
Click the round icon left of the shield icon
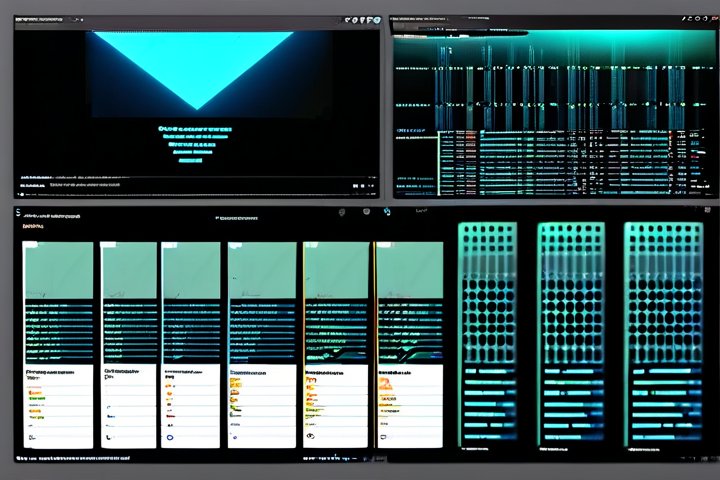pyautogui.click(x=343, y=211)
